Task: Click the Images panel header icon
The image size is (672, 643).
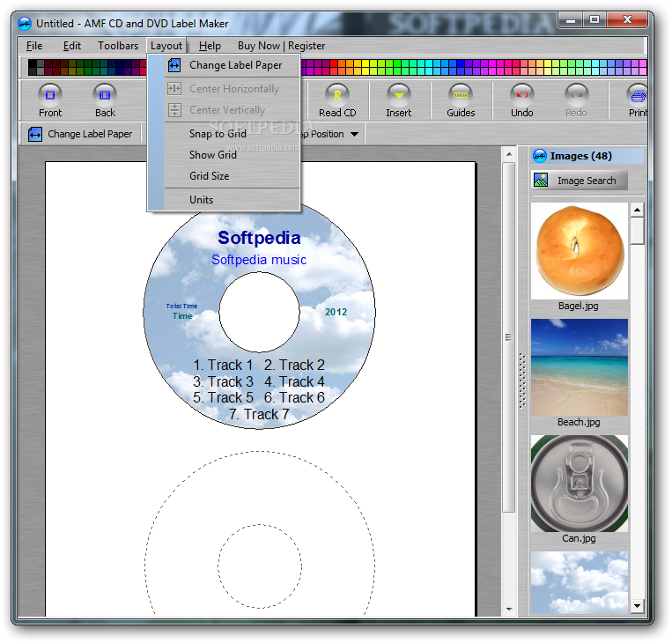Action: pyautogui.click(x=540, y=156)
